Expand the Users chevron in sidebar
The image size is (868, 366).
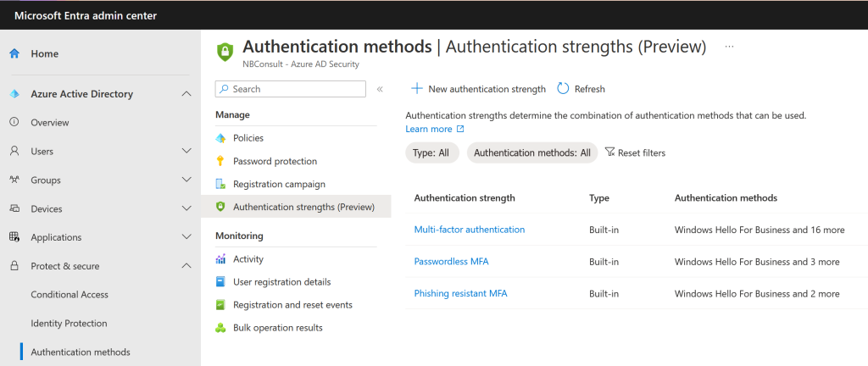186,151
